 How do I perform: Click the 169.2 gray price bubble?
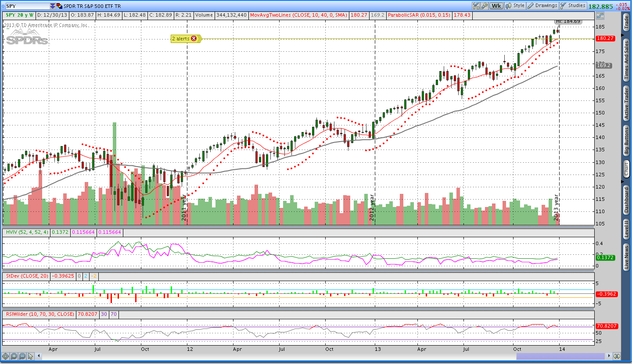click(x=604, y=65)
